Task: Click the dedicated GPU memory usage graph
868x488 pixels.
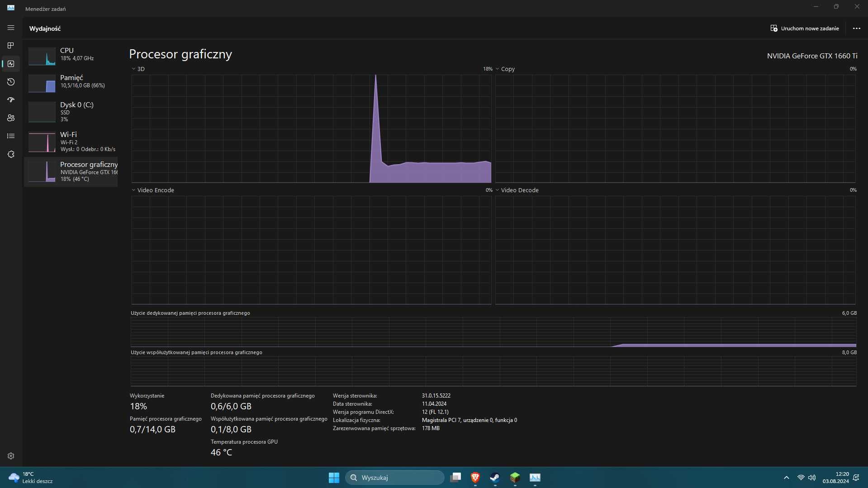Action: pyautogui.click(x=493, y=332)
